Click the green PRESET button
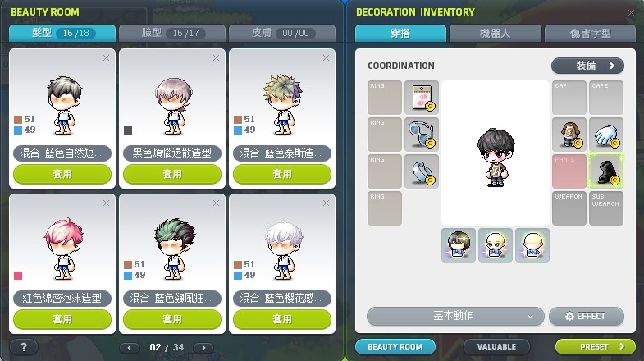The width and height of the screenshot is (644, 361). pos(595,346)
